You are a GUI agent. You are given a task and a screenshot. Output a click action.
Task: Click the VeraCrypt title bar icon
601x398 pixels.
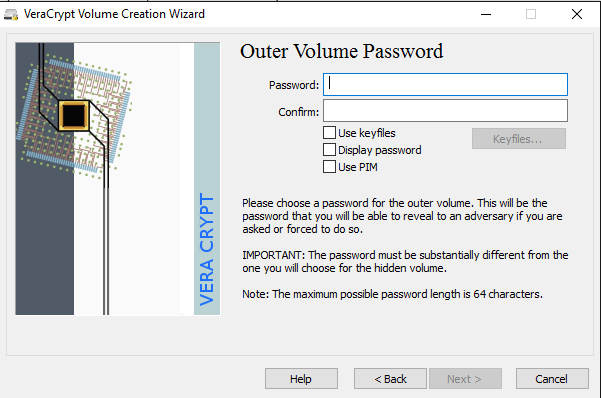pos(11,14)
